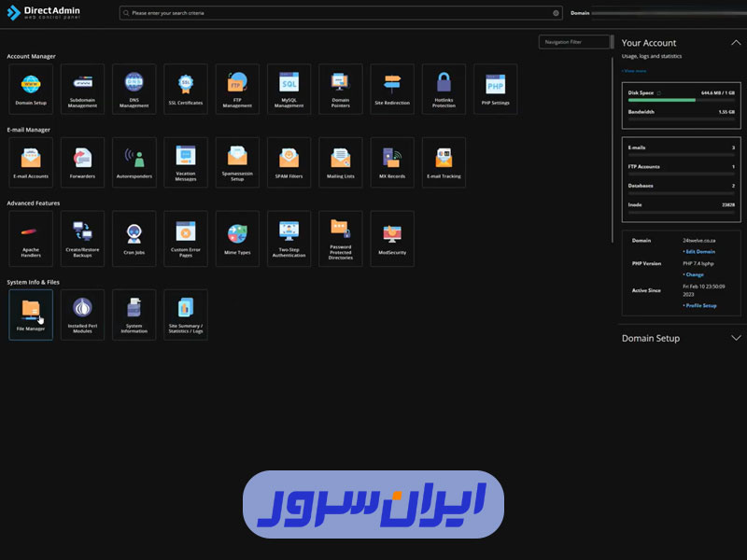Open Spamassassin Setup
This screenshot has width=747, height=560.
pyautogui.click(x=237, y=161)
